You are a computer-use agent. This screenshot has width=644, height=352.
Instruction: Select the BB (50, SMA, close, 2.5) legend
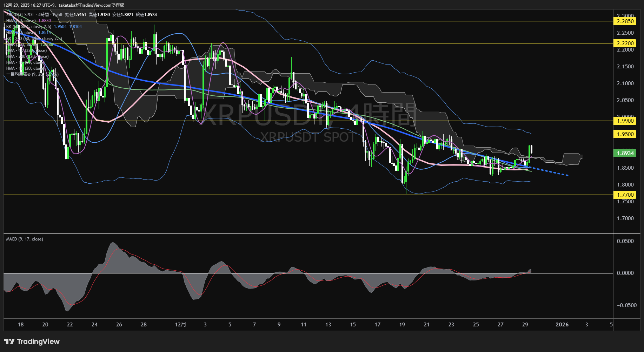29,27
